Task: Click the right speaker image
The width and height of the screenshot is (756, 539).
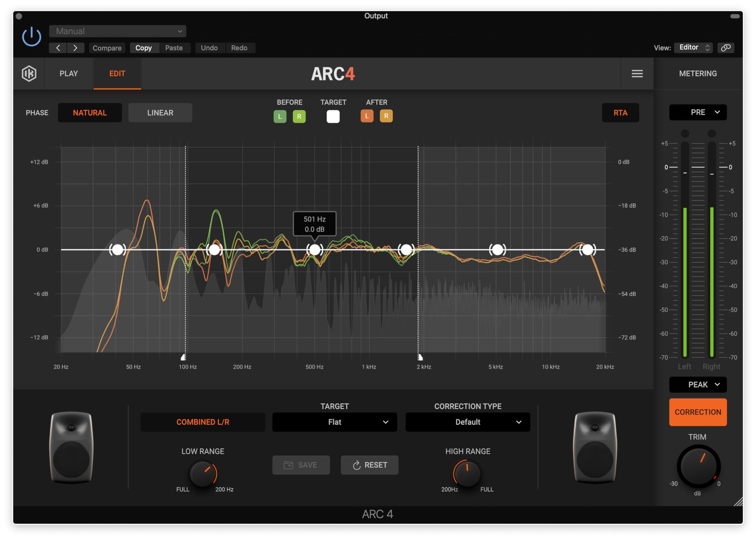Action: pos(594,447)
